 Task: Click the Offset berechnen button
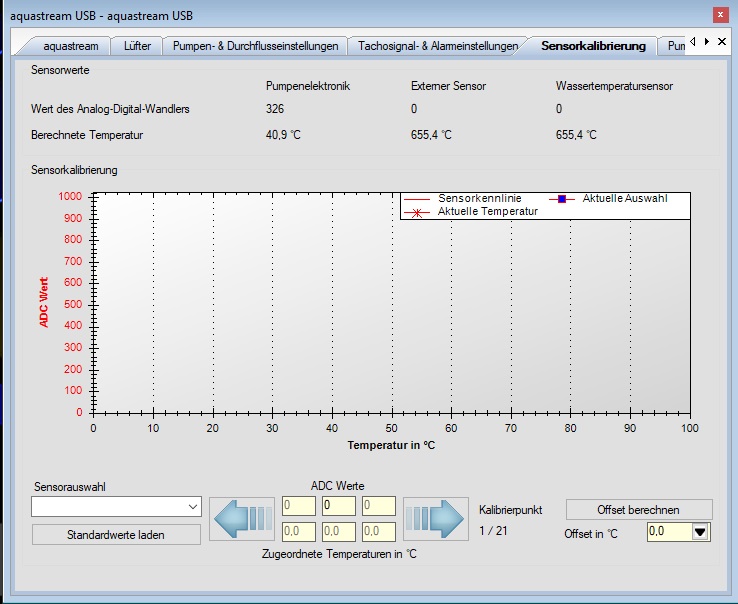(638, 510)
